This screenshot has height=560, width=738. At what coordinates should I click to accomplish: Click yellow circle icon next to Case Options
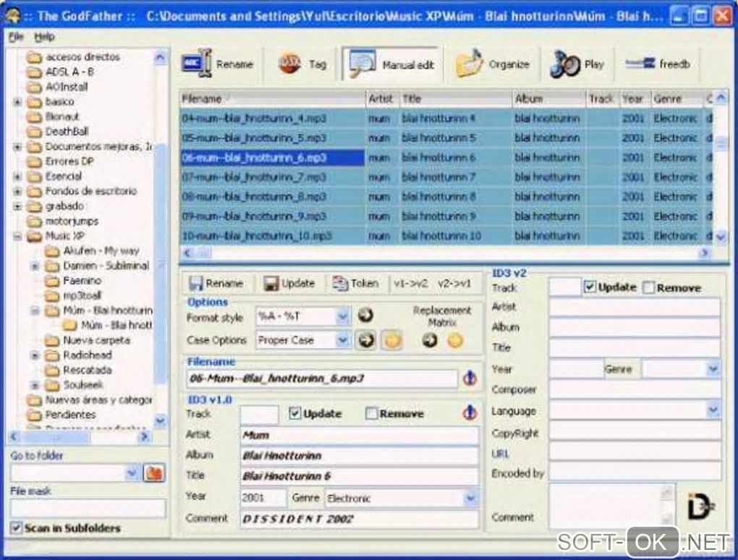(x=391, y=340)
